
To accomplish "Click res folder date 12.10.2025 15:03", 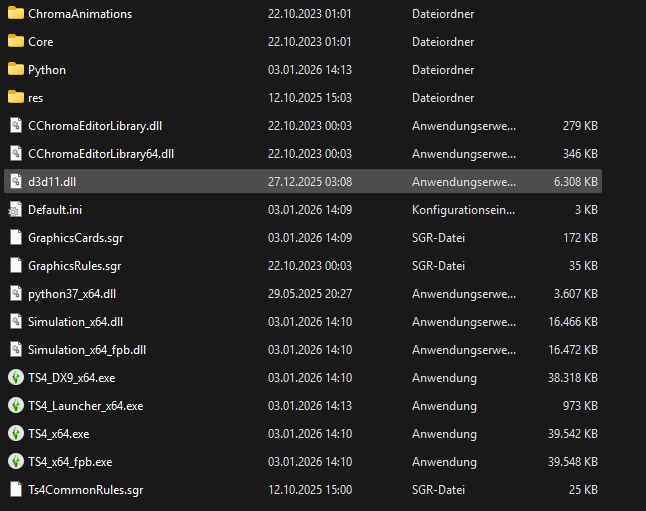I will (x=310, y=98).
